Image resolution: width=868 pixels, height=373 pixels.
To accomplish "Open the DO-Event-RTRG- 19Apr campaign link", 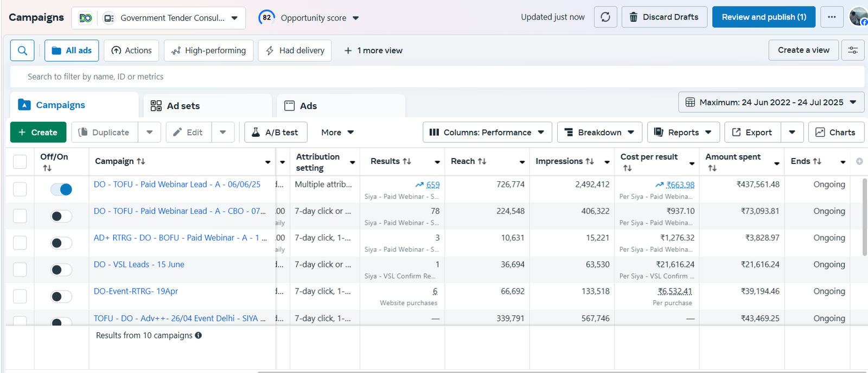I will pos(136,292).
